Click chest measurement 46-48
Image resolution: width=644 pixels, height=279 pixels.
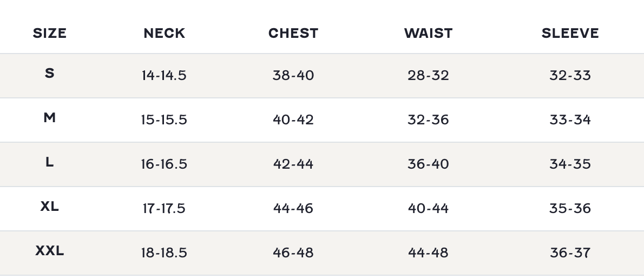pos(293,253)
